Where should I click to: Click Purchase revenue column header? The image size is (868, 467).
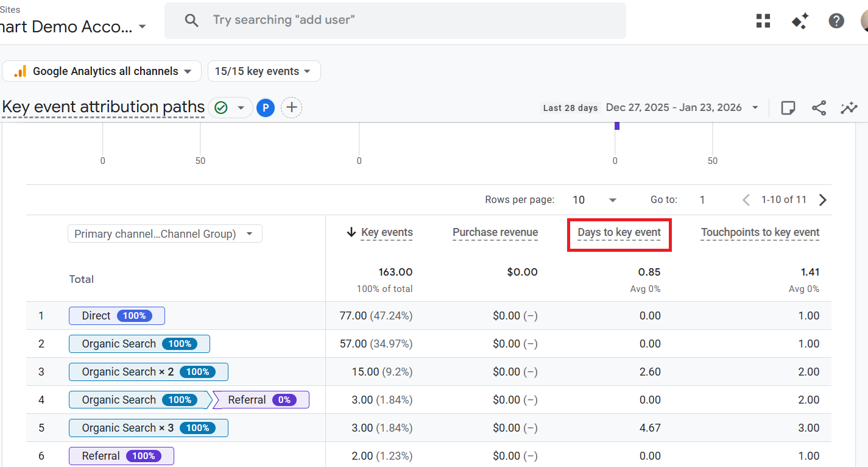tap(495, 232)
